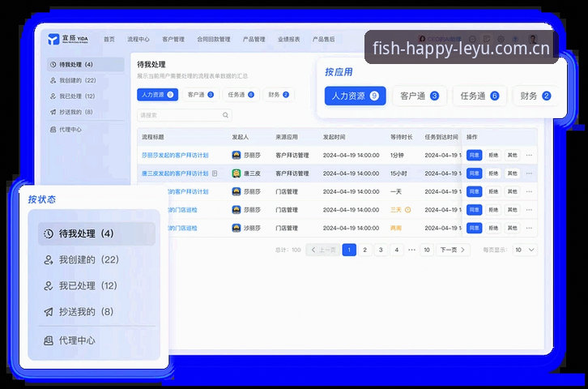Select 客户通 in the enlarged 按应用 card
This screenshot has width=588, height=389.
420,96
